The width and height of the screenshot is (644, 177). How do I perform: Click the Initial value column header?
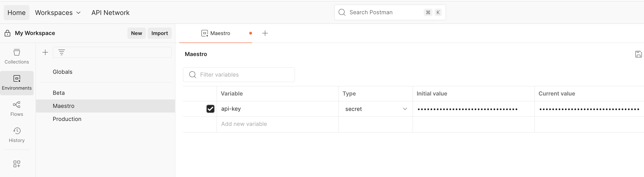click(432, 94)
